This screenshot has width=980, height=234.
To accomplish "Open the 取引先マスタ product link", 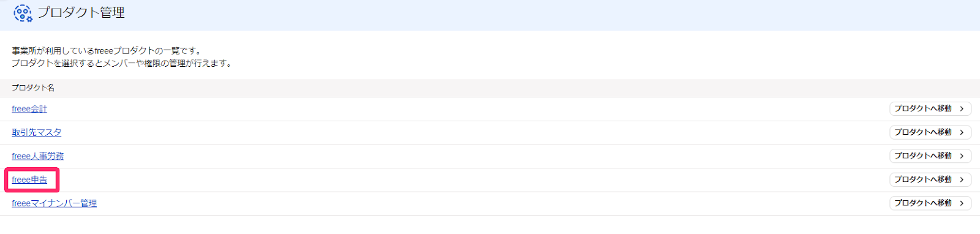I will point(37,132).
